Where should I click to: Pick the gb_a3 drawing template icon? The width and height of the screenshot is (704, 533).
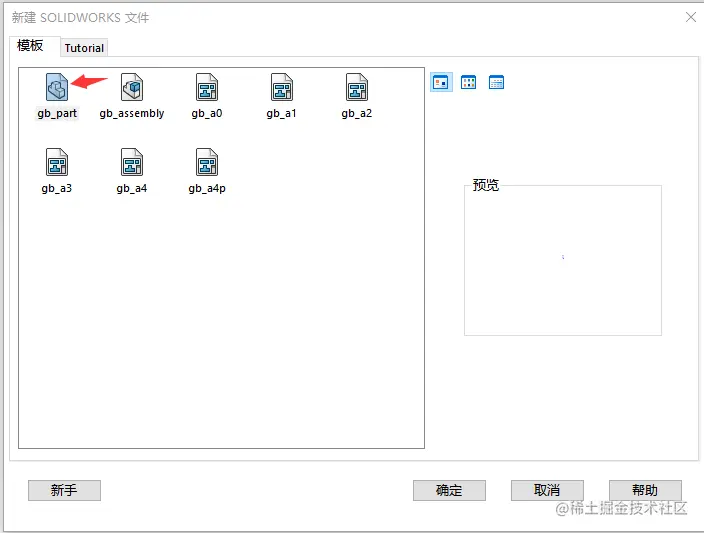(57, 162)
